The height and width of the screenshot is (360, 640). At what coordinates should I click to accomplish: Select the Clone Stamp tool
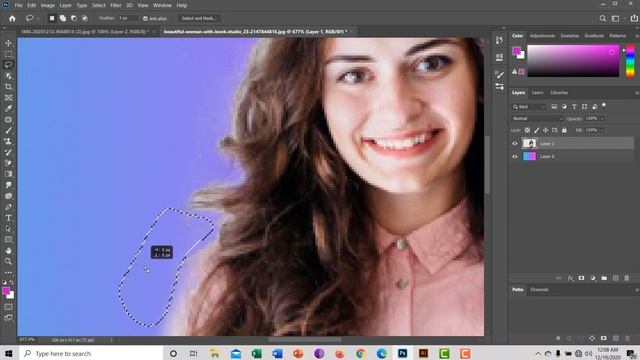(8, 141)
